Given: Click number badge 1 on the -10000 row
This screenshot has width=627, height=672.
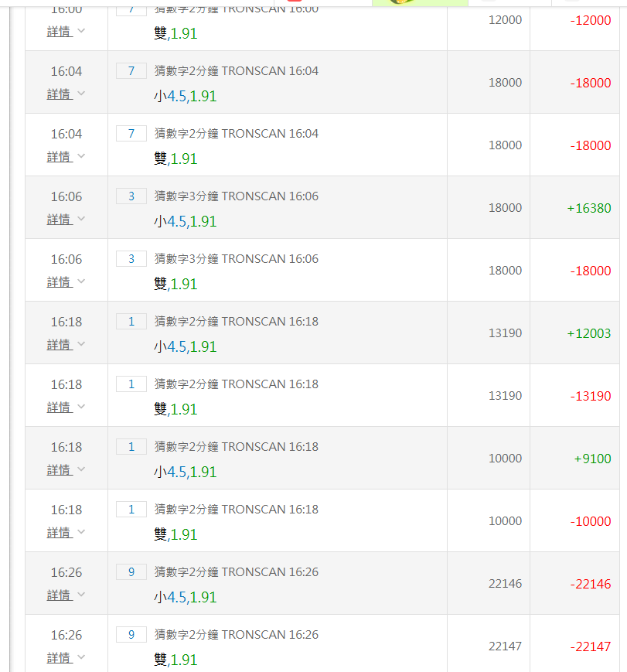Looking at the screenshot, I should click(x=131, y=510).
